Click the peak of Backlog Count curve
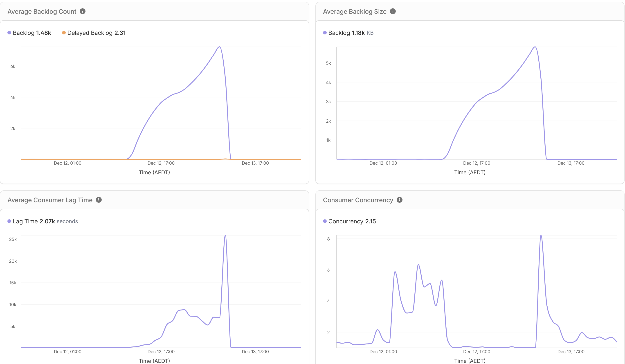 [x=220, y=47]
